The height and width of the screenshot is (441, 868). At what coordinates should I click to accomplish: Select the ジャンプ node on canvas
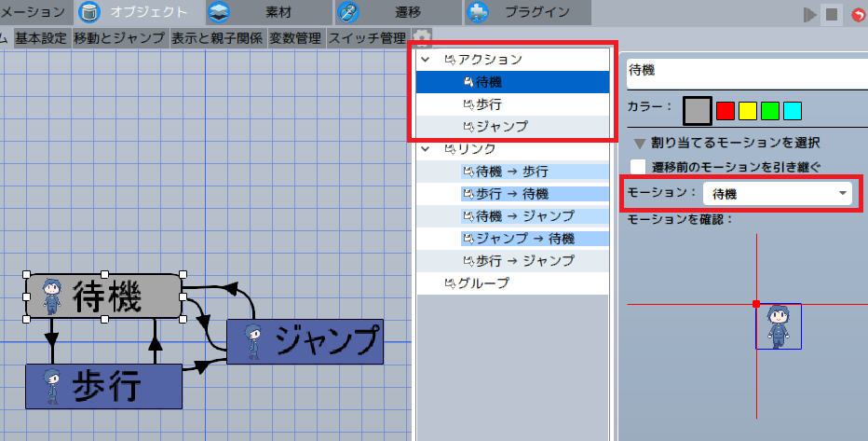coord(305,341)
